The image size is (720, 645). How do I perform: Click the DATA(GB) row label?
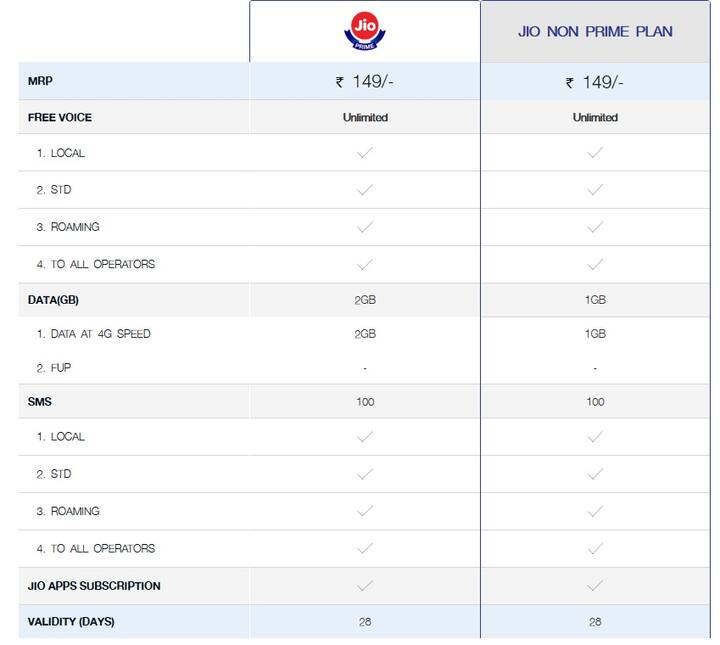click(x=53, y=300)
